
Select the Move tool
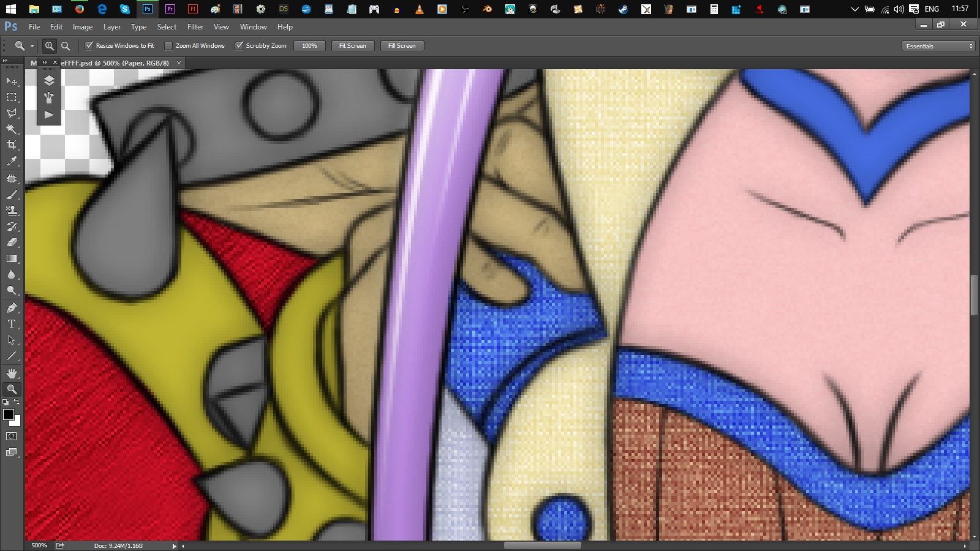pos(12,81)
